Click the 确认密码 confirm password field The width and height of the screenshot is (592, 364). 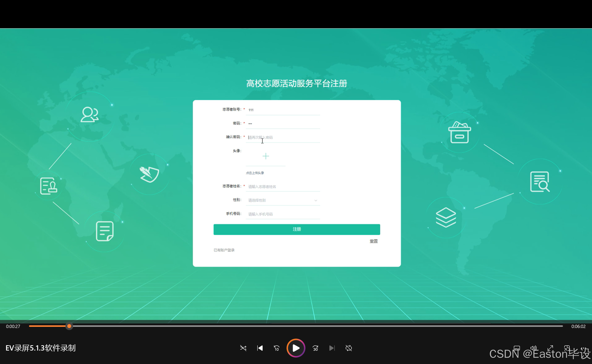(x=282, y=137)
